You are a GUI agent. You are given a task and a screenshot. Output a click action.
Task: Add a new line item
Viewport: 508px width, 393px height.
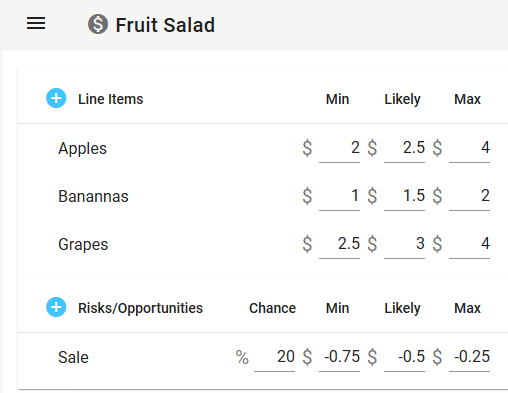[x=56, y=98]
